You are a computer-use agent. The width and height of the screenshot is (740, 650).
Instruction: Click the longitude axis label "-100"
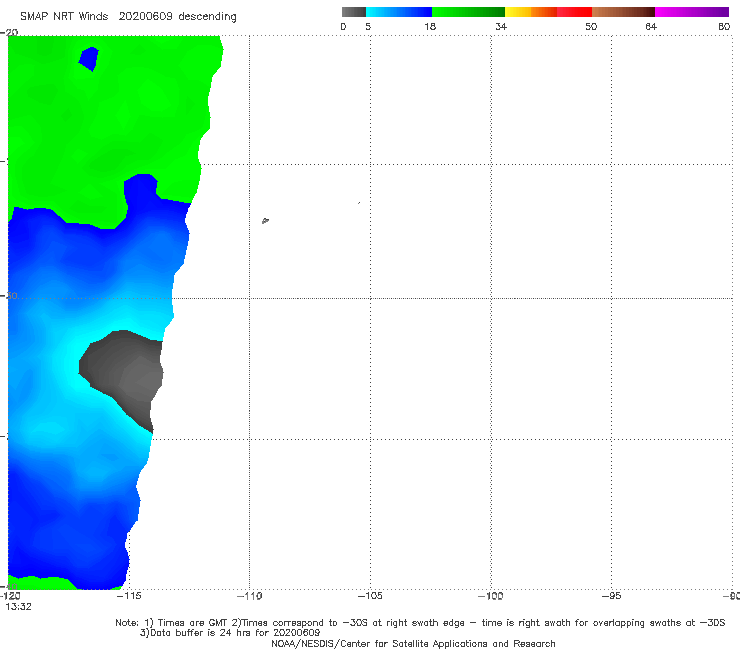pyautogui.click(x=491, y=596)
